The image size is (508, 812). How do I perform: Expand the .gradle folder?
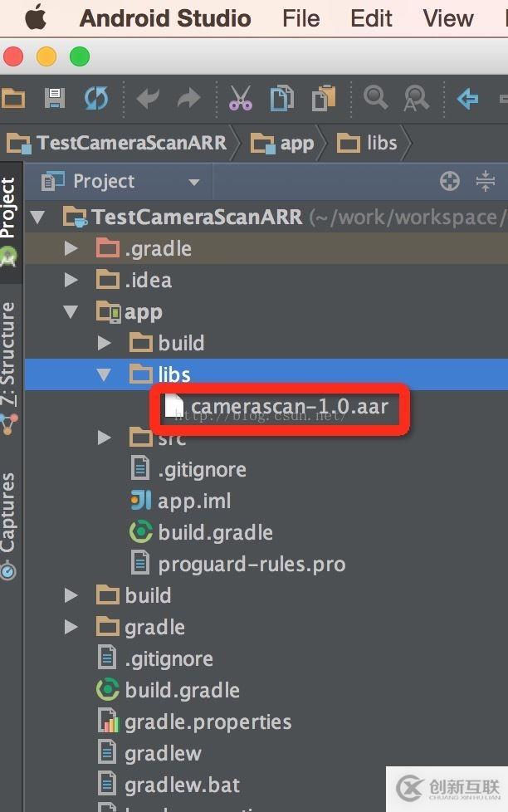click(71, 248)
